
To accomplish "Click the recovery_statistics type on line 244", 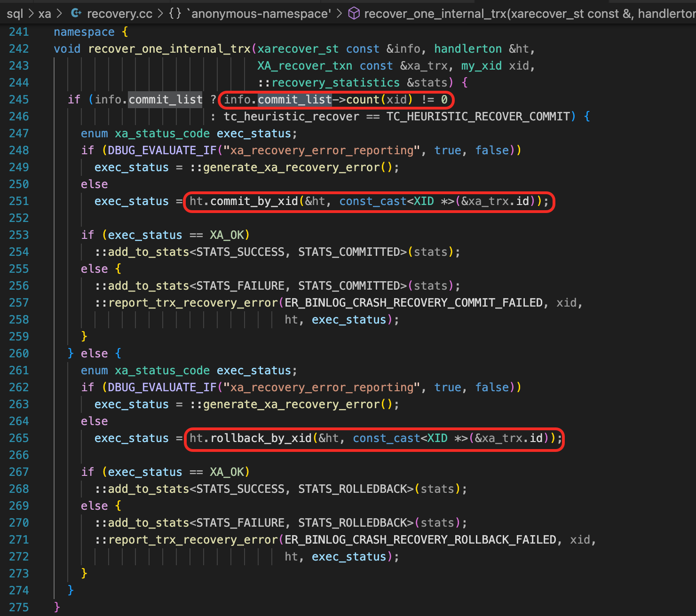I will click(x=335, y=83).
